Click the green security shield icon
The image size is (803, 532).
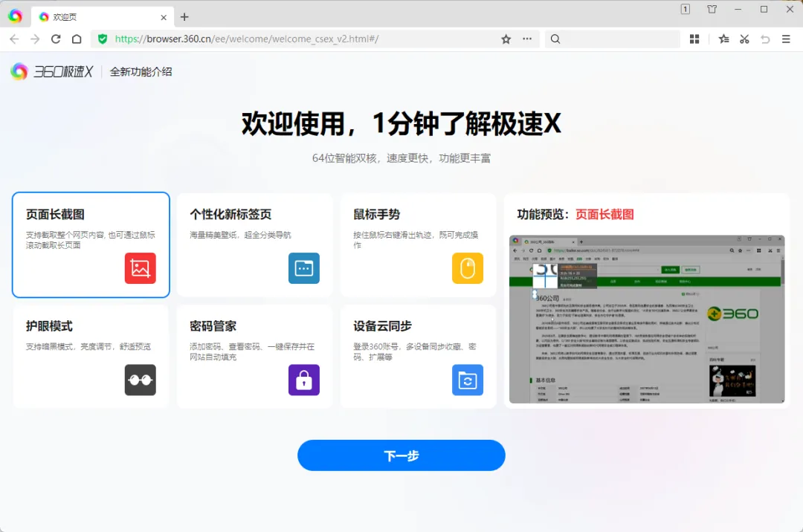(103, 39)
